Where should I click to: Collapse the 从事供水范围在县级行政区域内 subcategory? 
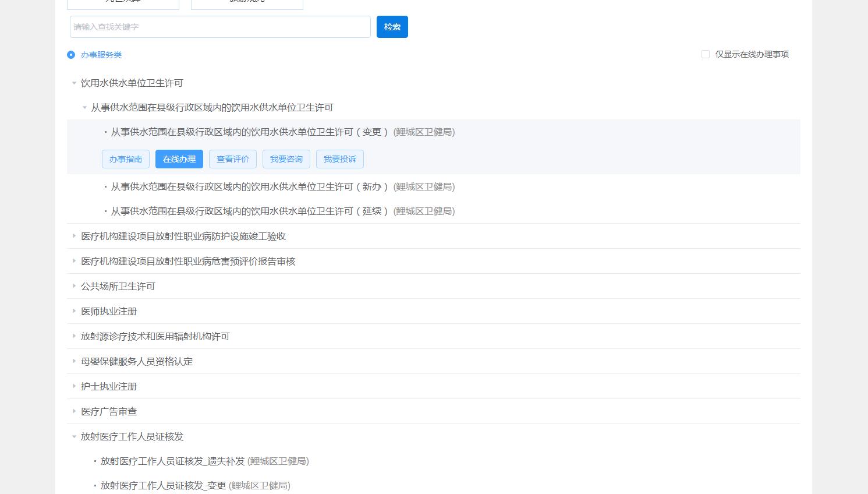coord(84,107)
